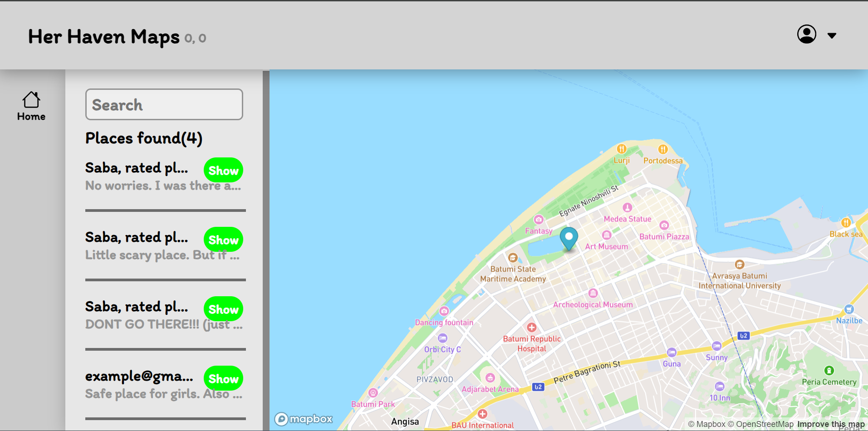Click the Black sea restaurant icon
The width and height of the screenshot is (868, 431).
tap(846, 223)
